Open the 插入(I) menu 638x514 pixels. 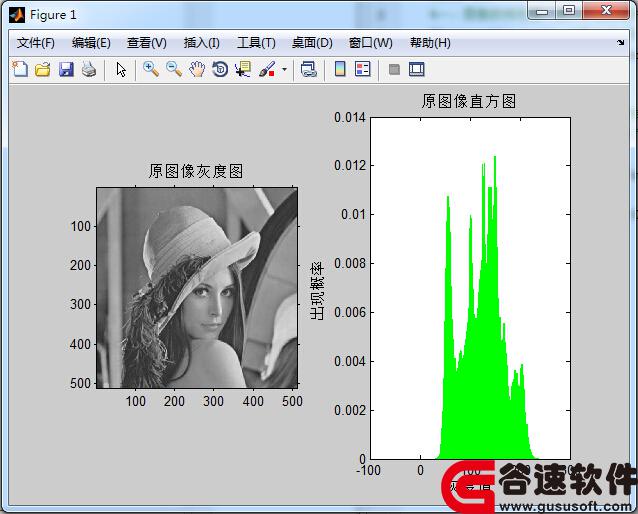(x=201, y=43)
